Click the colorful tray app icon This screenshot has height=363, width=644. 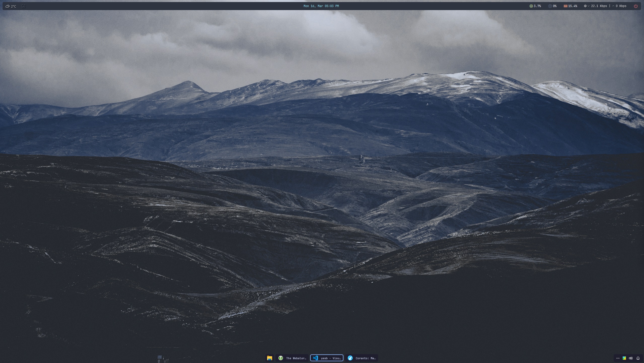click(624, 358)
